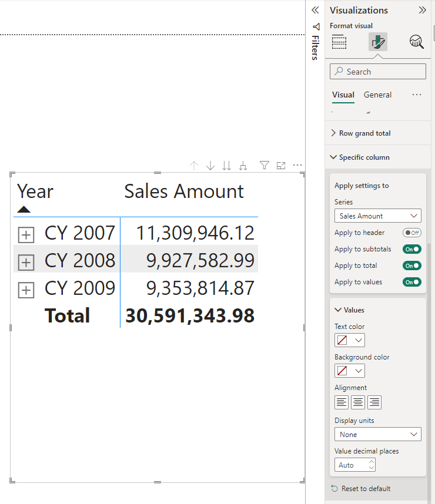Image resolution: width=435 pixels, height=504 pixels.
Task: Open the Series dropdown showing Sales Amount
Action: point(377,216)
